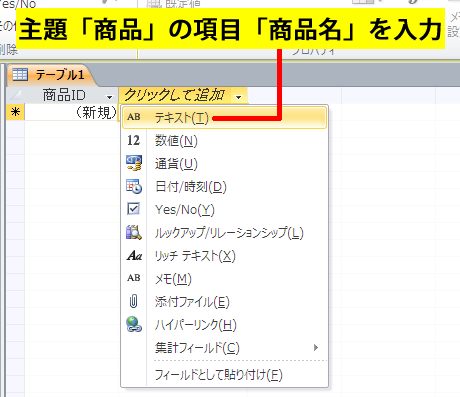Open the 商品ID column dropdown arrow
Screen dimensions: 460x397
[x=109, y=97]
